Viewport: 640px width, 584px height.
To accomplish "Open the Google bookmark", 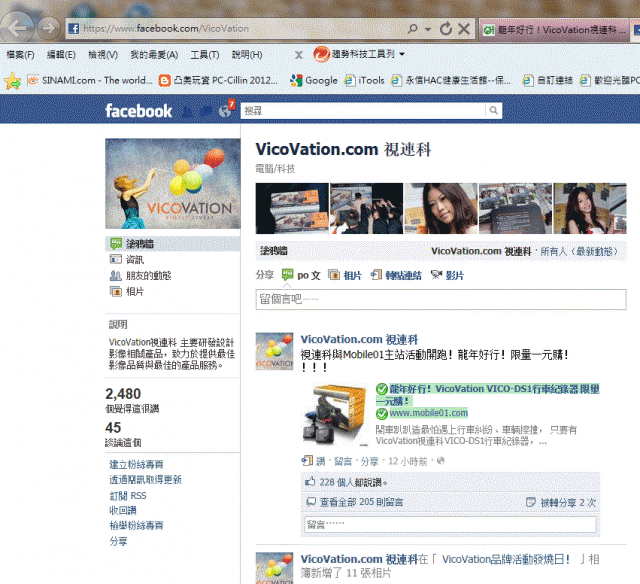I will click(x=314, y=80).
